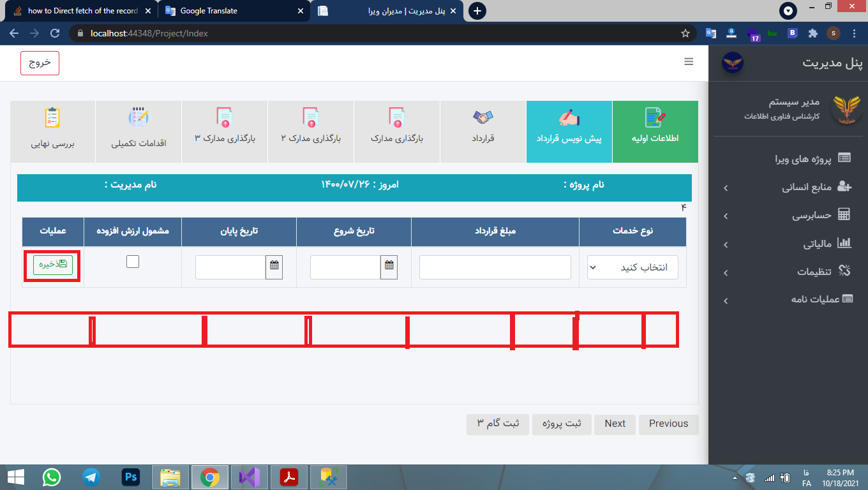Viewport: 868px width, 490px height.
Task: Expand the تنظیمات sidebar menu
Action: tap(726, 273)
